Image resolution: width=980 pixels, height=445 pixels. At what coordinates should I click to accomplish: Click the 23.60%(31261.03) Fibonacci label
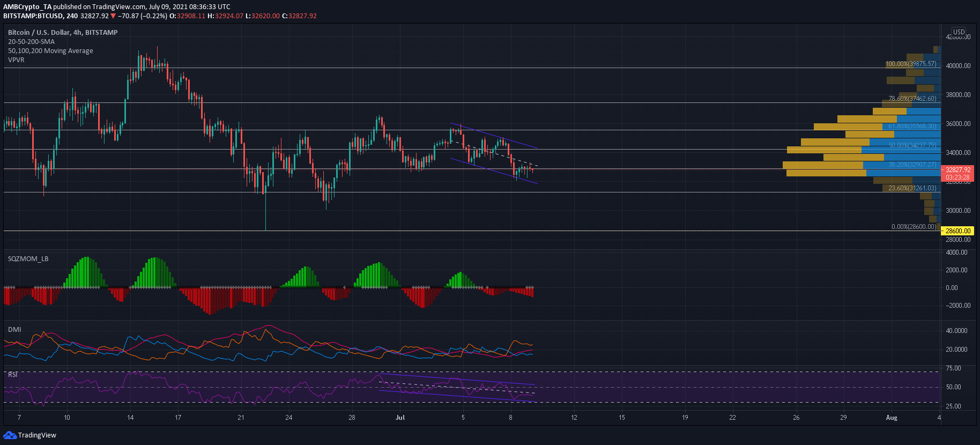[x=912, y=188]
